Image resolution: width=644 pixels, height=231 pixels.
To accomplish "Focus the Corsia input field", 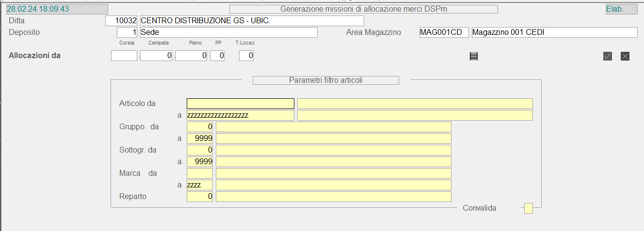I will (x=124, y=56).
